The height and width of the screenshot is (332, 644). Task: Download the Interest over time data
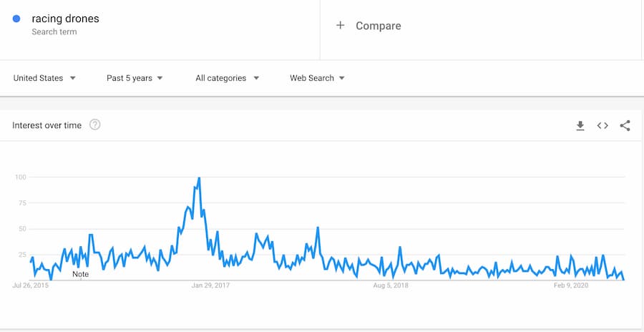pos(580,126)
